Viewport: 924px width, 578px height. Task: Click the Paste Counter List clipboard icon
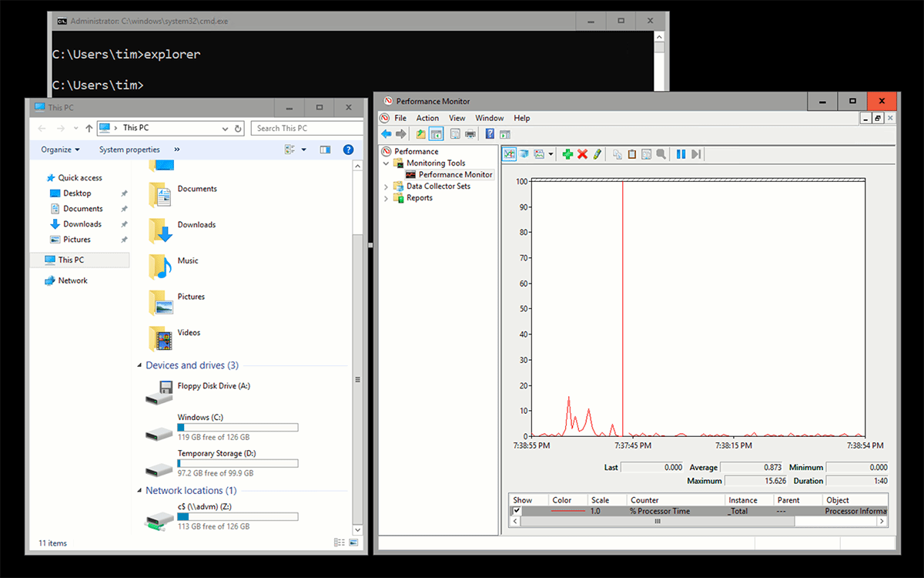pyautogui.click(x=632, y=154)
